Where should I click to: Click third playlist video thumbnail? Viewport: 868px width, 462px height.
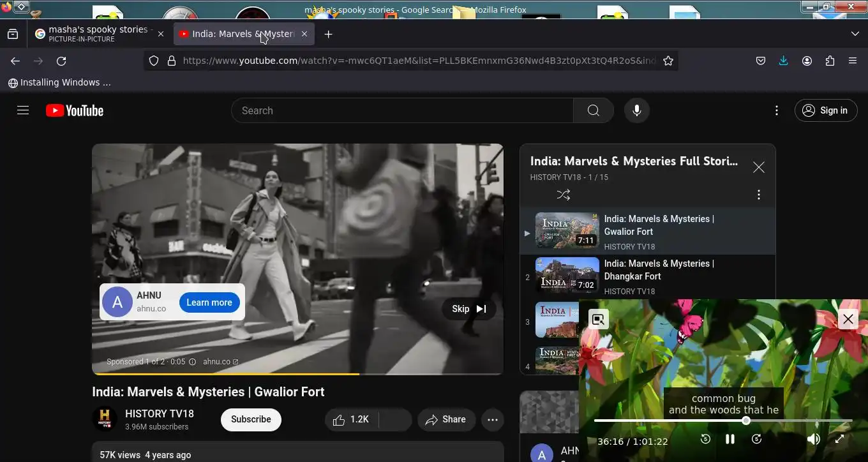point(557,320)
